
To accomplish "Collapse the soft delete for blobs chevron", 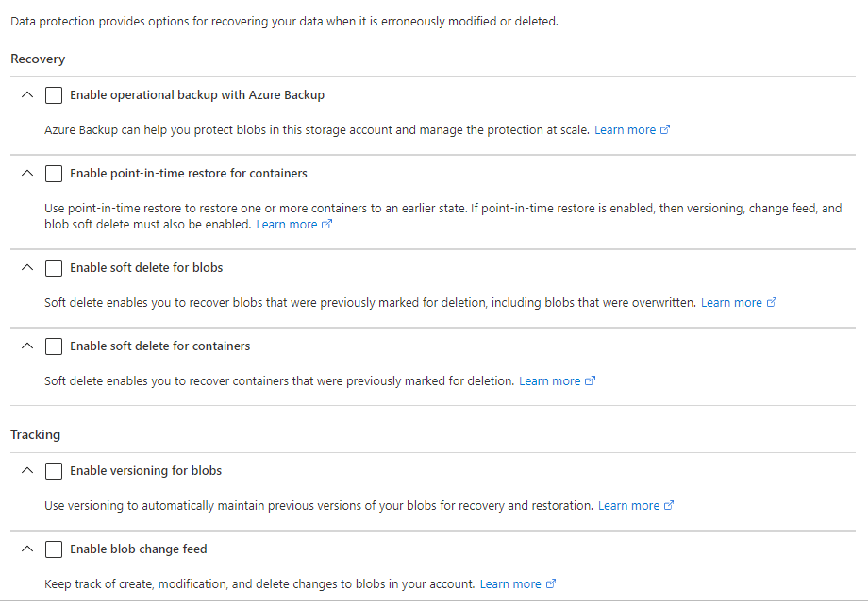I will click(x=26, y=268).
